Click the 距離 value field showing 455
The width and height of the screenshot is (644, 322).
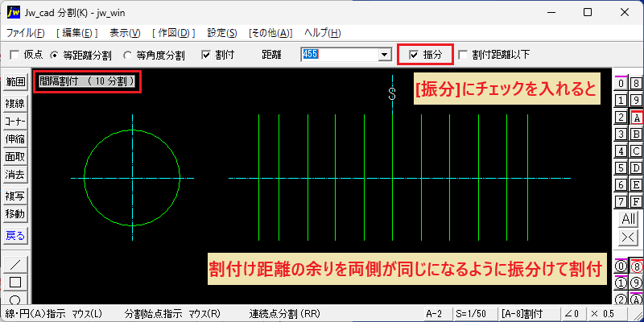(339, 55)
